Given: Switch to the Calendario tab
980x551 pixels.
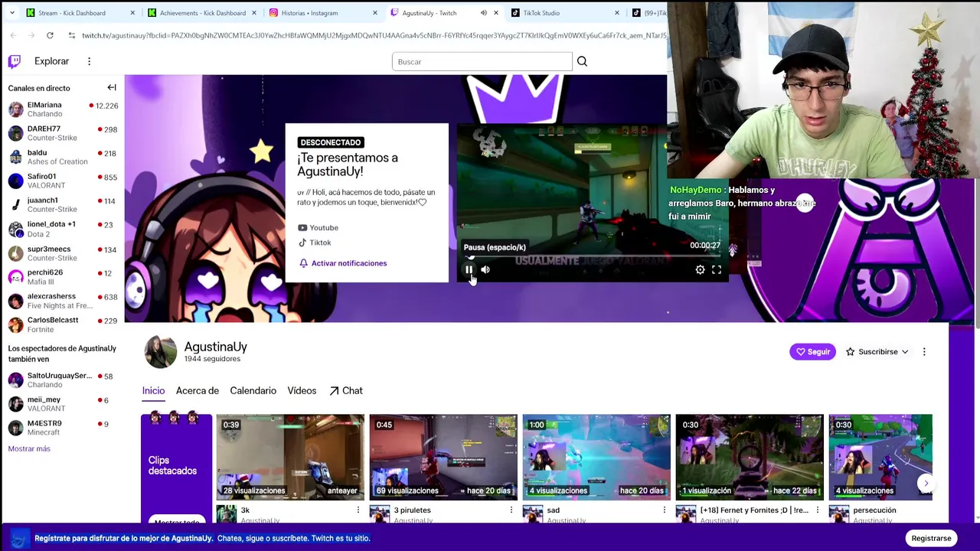Looking at the screenshot, I should (x=253, y=390).
